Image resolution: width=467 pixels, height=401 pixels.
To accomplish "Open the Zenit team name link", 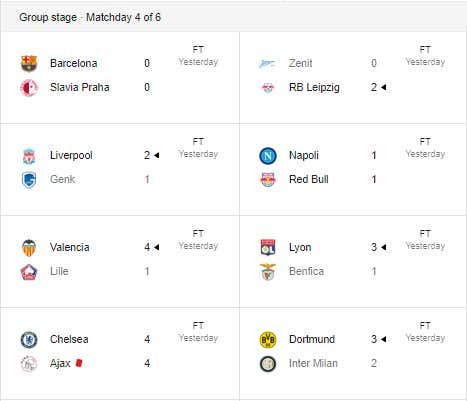I will coord(300,63).
